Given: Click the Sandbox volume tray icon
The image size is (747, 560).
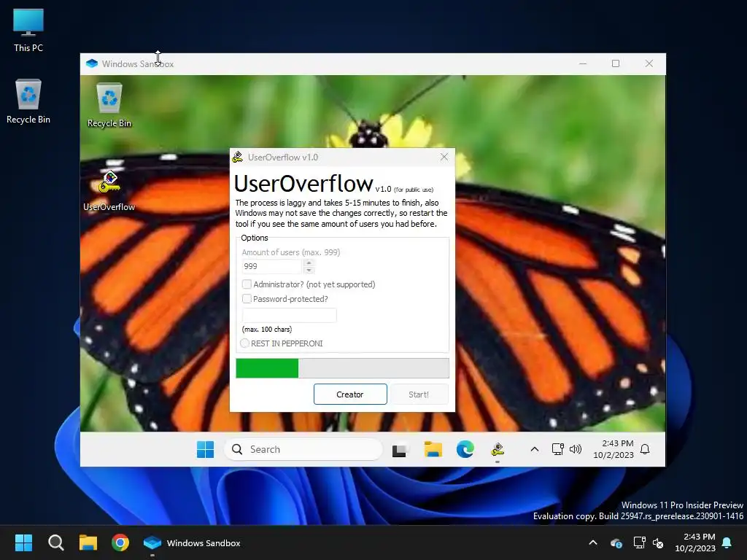Looking at the screenshot, I should click(576, 449).
